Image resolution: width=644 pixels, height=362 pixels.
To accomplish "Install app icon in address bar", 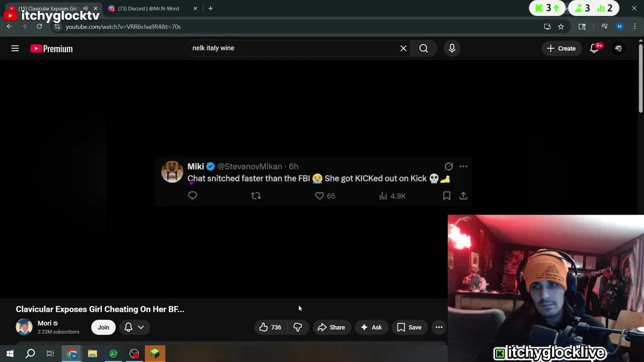I will 547,27.
